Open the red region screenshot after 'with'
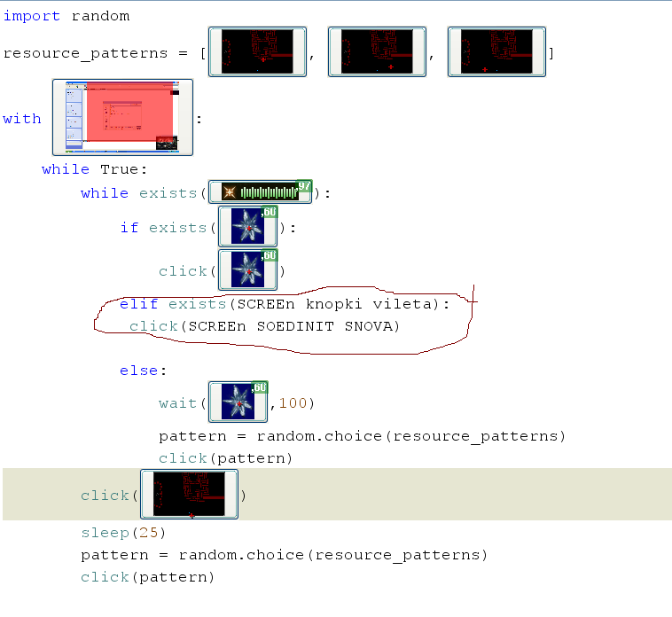 click(122, 117)
